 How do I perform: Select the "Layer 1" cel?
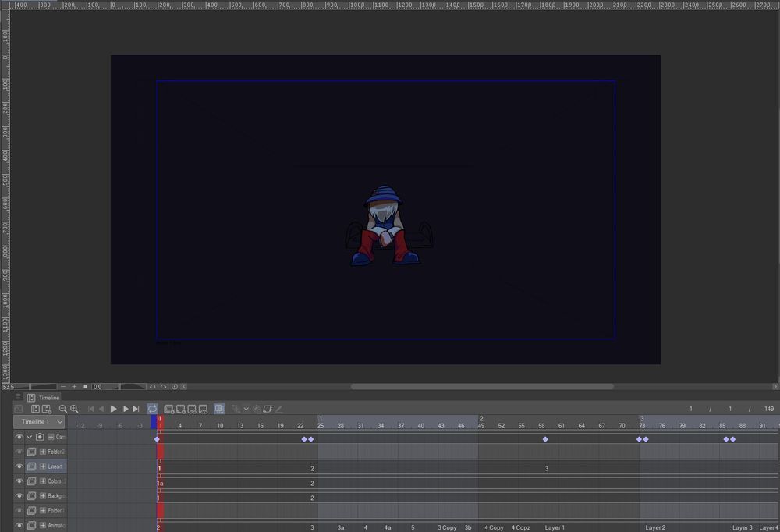pyautogui.click(x=555, y=527)
